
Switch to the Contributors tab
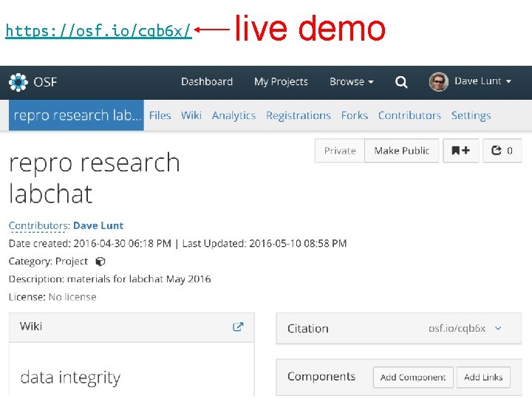pos(409,115)
